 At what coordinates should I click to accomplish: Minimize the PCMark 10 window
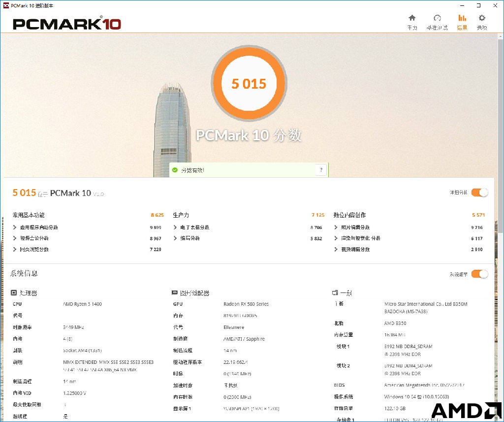(462, 5)
